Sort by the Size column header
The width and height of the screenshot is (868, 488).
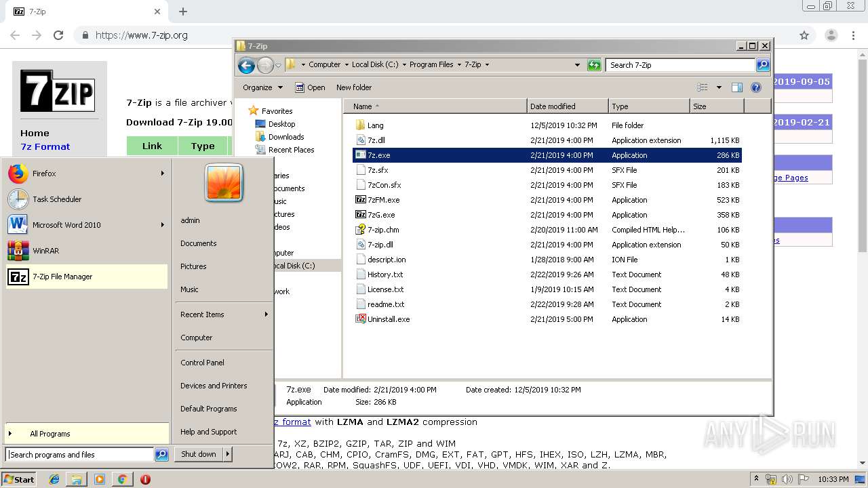click(717, 106)
